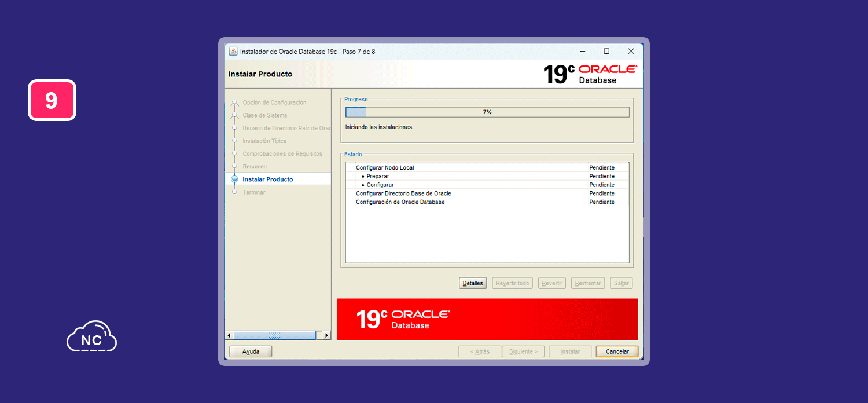The width and height of the screenshot is (868, 403).
Task: Select the Comprobaciones de Requisitos step
Action: click(x=282, y=153)
